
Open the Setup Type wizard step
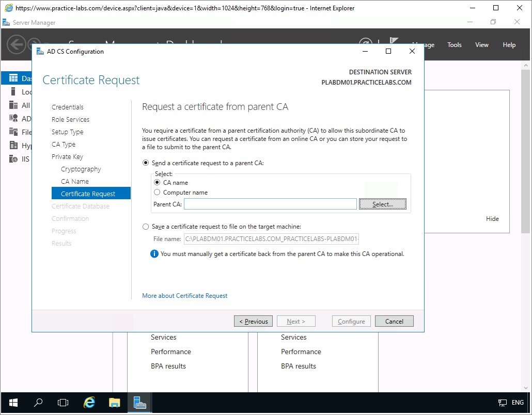[67, 132]
